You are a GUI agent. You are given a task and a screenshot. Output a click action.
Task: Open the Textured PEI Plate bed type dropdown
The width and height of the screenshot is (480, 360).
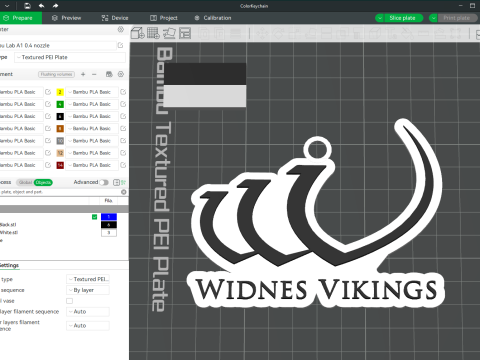(x=70, y=57)
